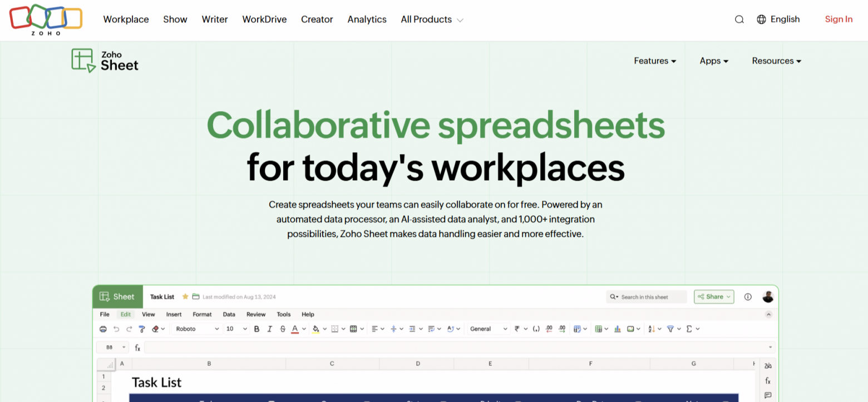Open the Features dropdown menu
Image resolution: width=868 pixels, height=402 pixels.
tap(655, 61)
